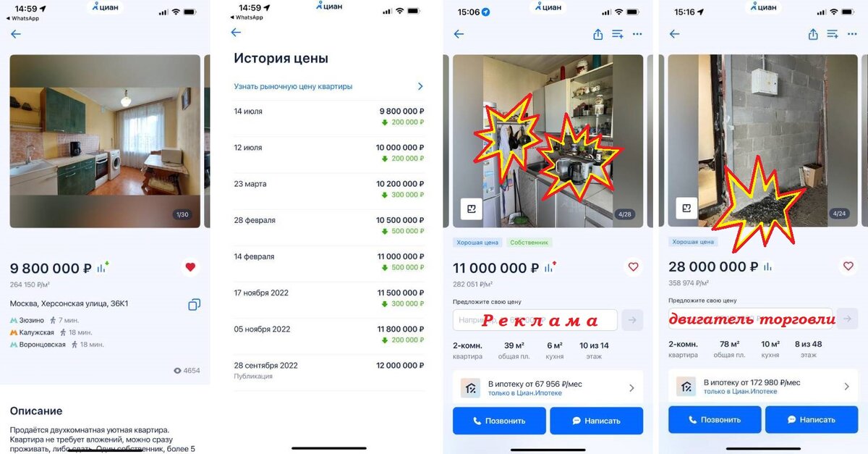Open floor plan icon on 4/28 kitchen photo
Image resolution: width=868 pixels, height=454 pixels.
point(471,209)
